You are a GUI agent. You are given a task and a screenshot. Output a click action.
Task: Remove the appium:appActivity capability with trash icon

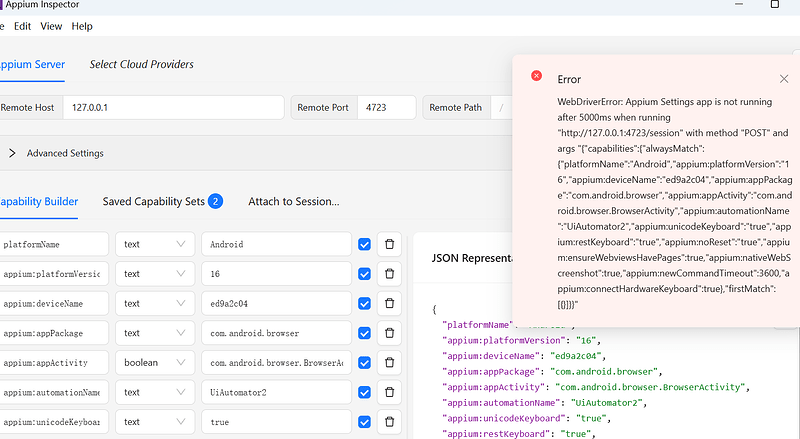pyautogui.click(x=390, y=362)
